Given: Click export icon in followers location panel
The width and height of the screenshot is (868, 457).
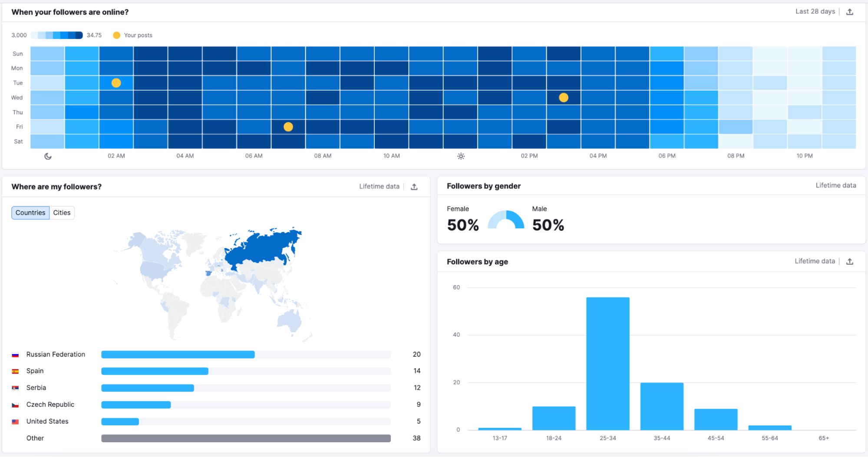Looking at the screenshot, I should pyautogui.click(x=414, y=187).
